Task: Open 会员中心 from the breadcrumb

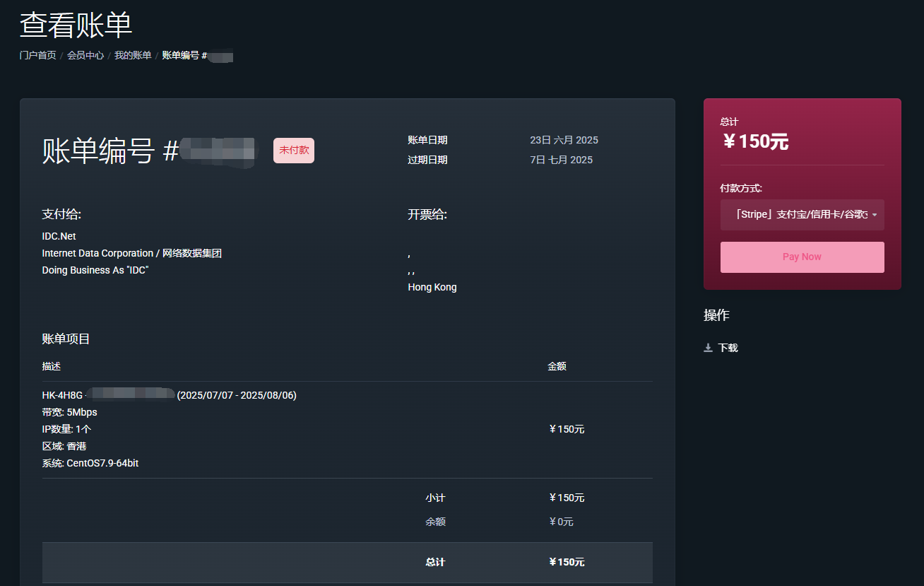Action: (85, 55)
